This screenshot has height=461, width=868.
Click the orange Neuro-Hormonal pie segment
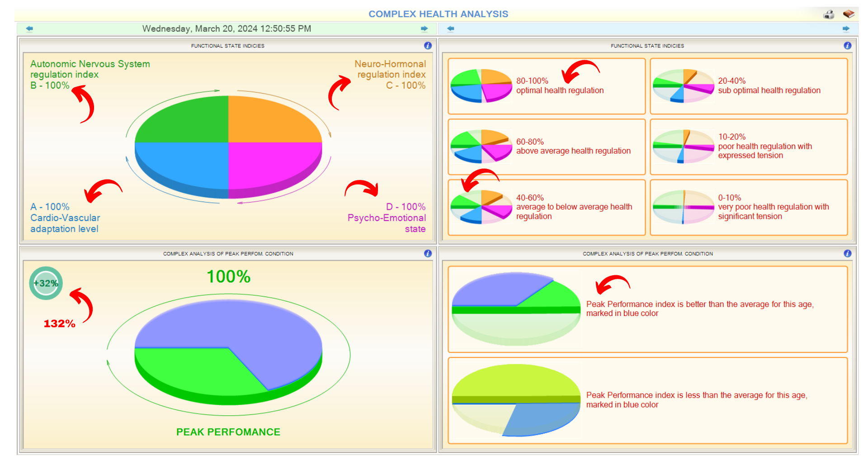271,120
